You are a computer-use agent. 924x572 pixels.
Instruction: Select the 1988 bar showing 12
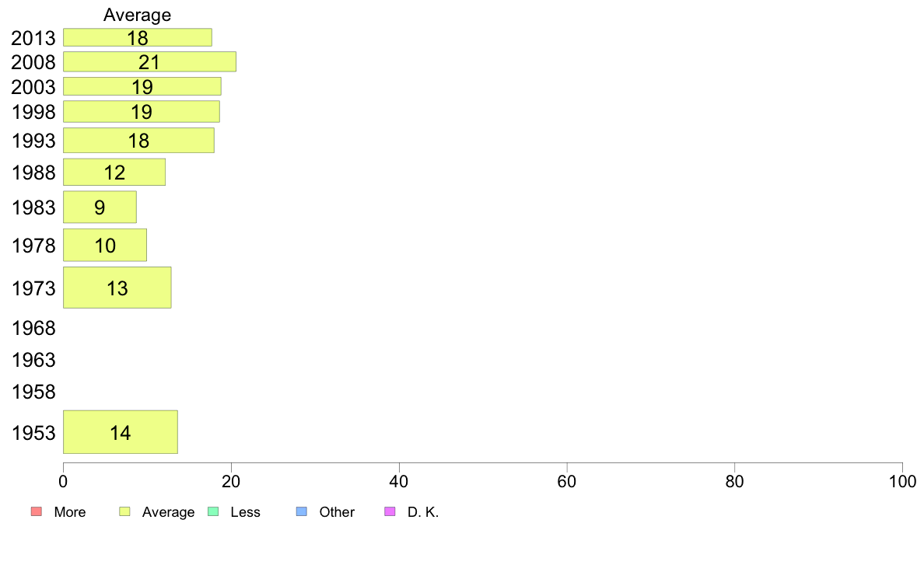coord(114,172)
